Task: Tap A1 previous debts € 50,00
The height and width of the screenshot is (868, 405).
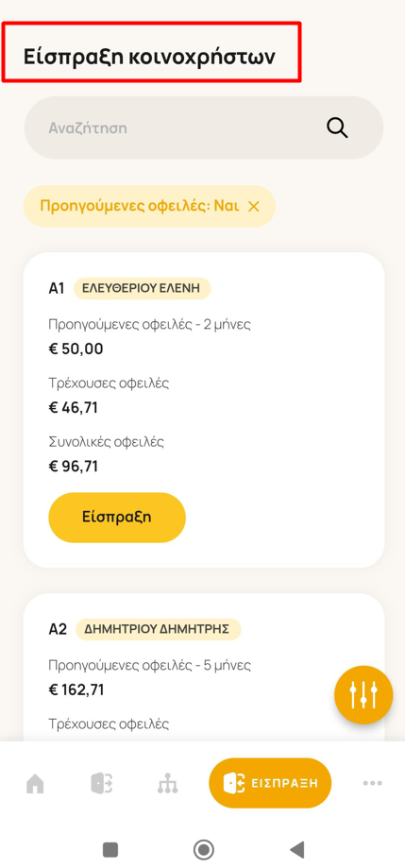Action: click(76, 349)
